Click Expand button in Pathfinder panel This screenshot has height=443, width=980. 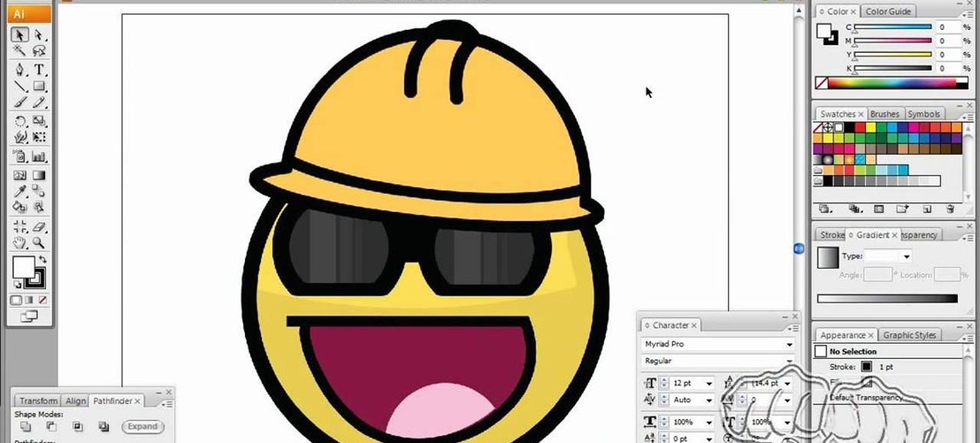[x=142, y=427]
